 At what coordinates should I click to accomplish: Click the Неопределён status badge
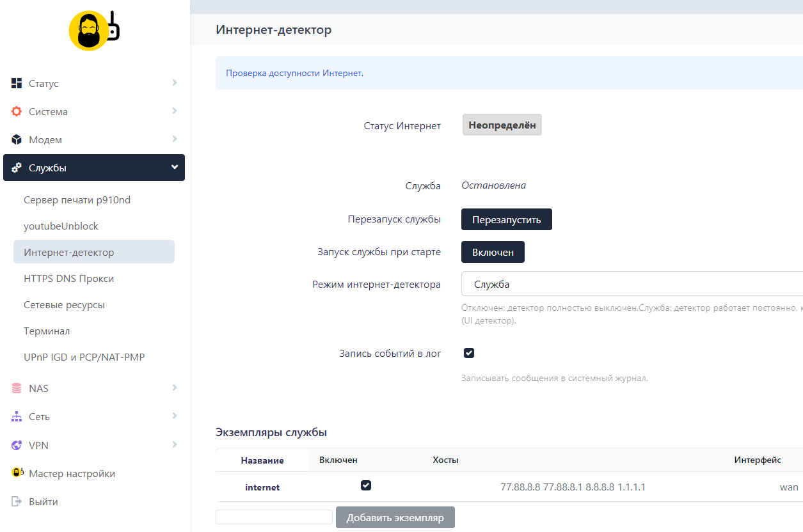pyautogui.click(x=502, y=125)
